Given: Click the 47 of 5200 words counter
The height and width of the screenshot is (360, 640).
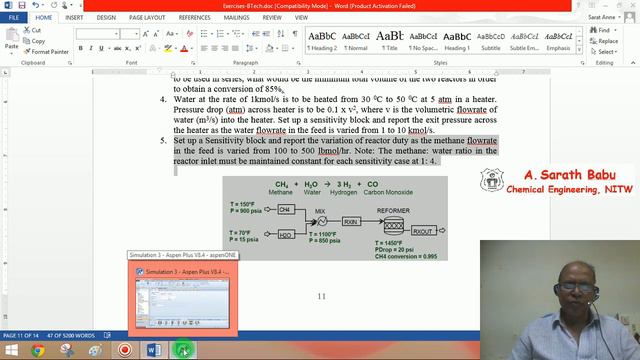Looking at the screenshot, I should click(71, 336).
